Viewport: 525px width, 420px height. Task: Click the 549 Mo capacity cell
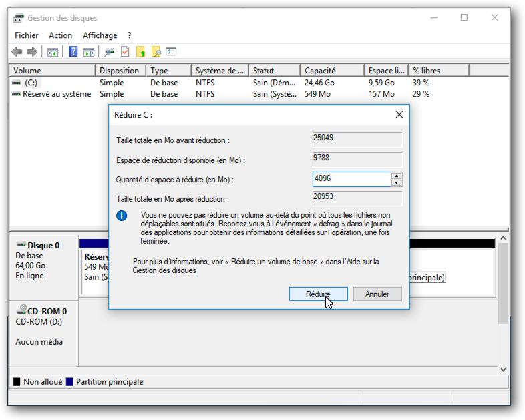coord(317,94)
